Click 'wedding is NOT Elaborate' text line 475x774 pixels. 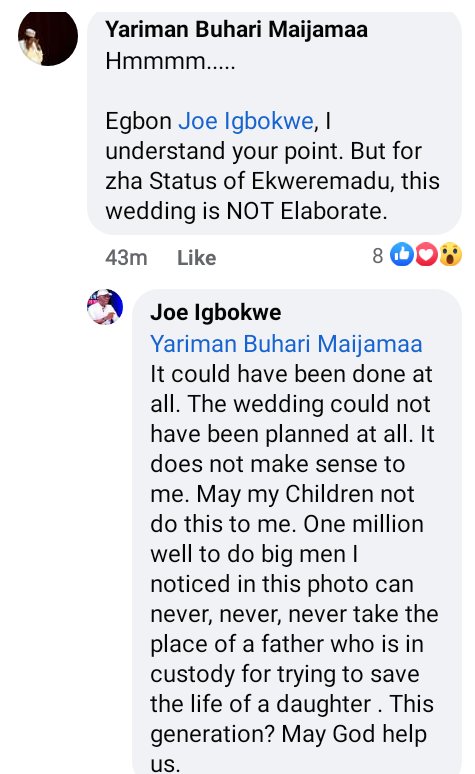point(246,211)
